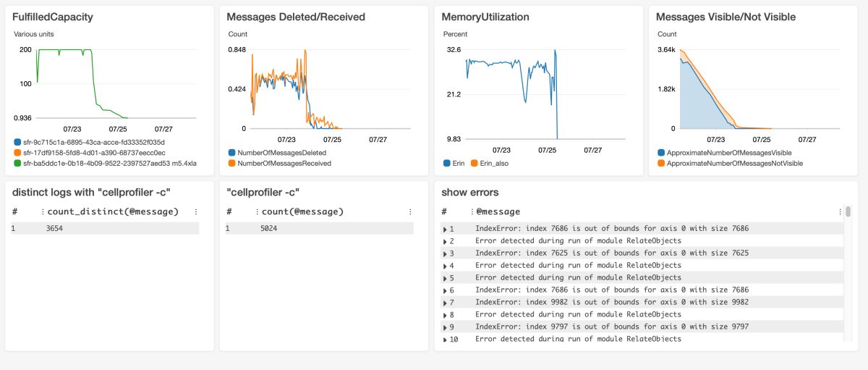Click the count_distinct(@message) column header
The image size is (868, 370).
tap(113, 211)
